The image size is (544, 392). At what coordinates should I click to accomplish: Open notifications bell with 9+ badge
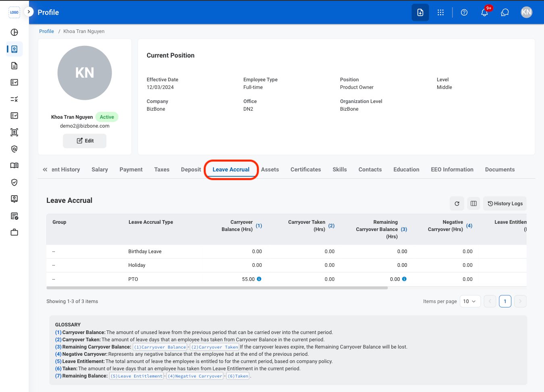tap(485, 12)
